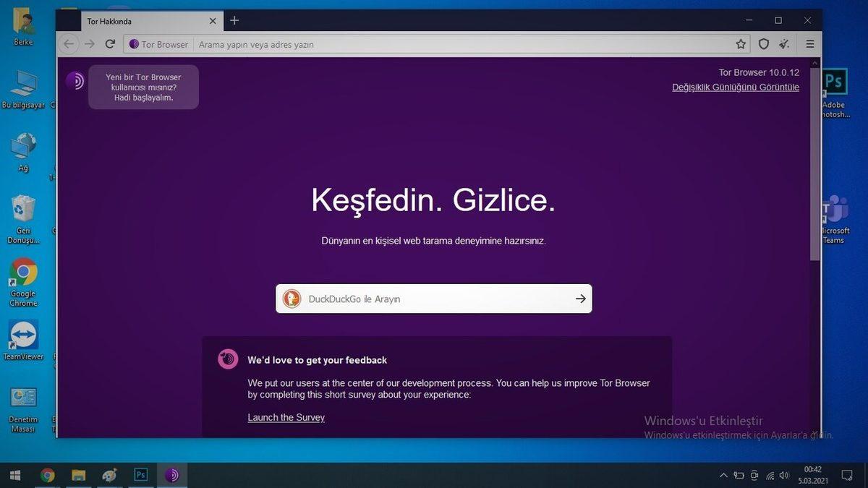Viewport: 868px width, 488px height.
Task: Click the speaker icon in the system tray
Action: [784, 475]
